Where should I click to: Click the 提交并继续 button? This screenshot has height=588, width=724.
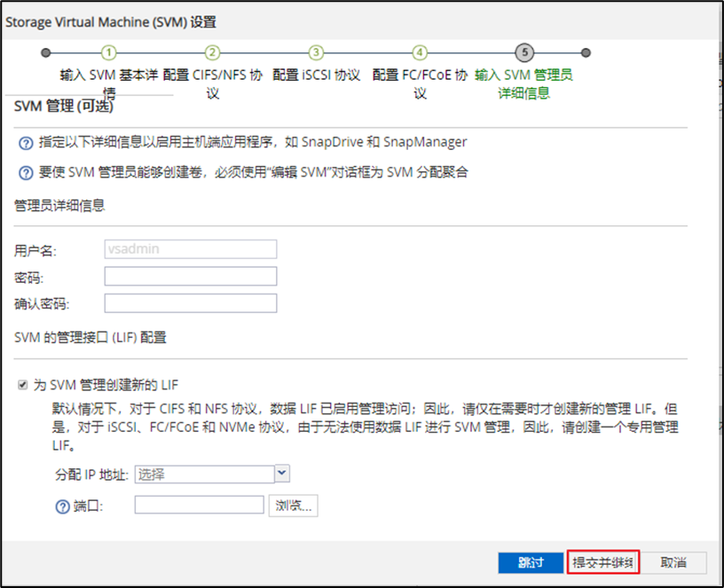(x=603, y=562)
